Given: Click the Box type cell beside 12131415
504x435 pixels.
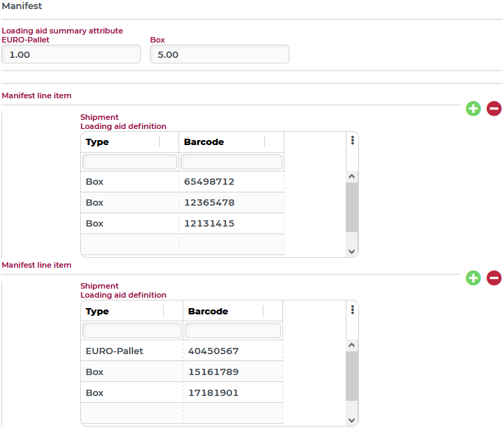Looking at the screenshot, I should 130,224.
